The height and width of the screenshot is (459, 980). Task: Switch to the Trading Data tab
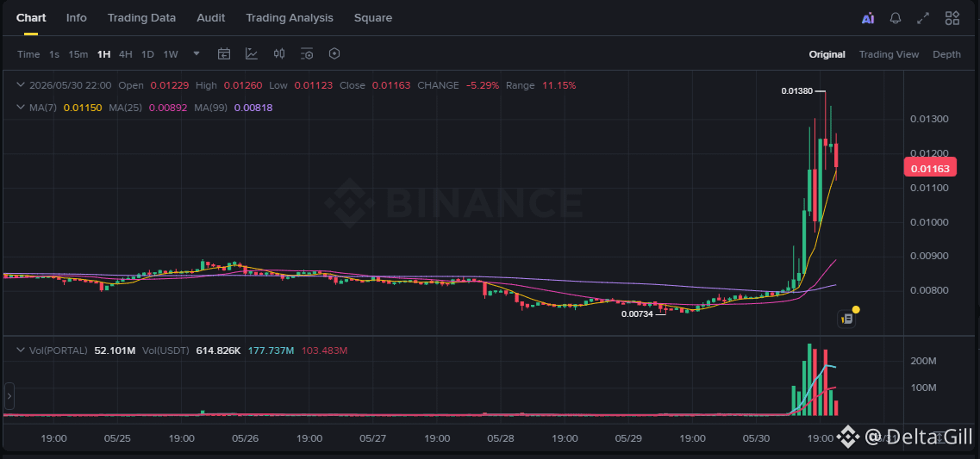pos(141,18)
